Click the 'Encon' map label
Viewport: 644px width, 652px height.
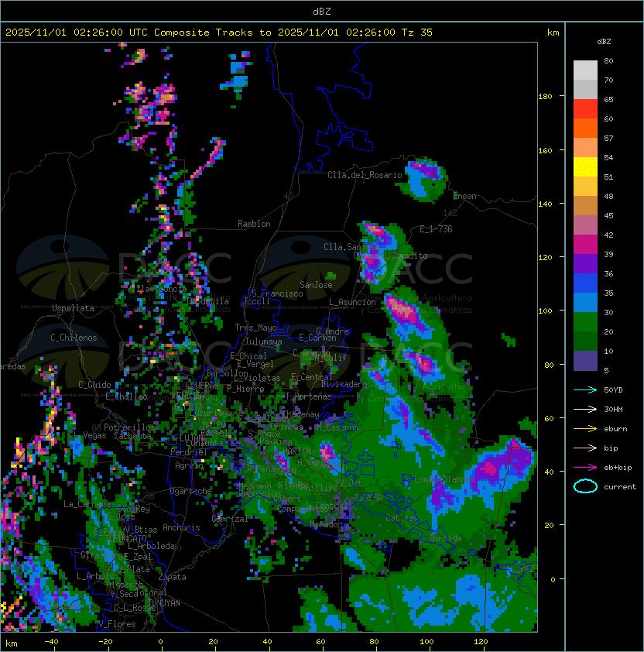point(464,196)
